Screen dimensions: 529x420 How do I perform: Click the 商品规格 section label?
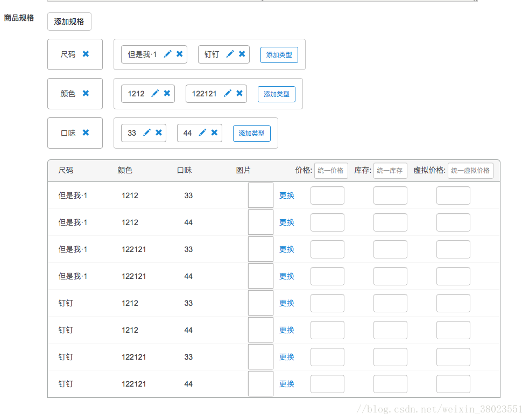pos(19,18)
